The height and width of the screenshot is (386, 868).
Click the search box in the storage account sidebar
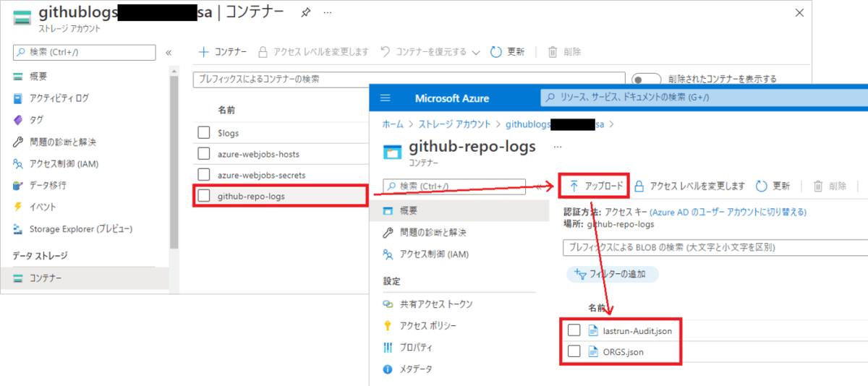84,52
